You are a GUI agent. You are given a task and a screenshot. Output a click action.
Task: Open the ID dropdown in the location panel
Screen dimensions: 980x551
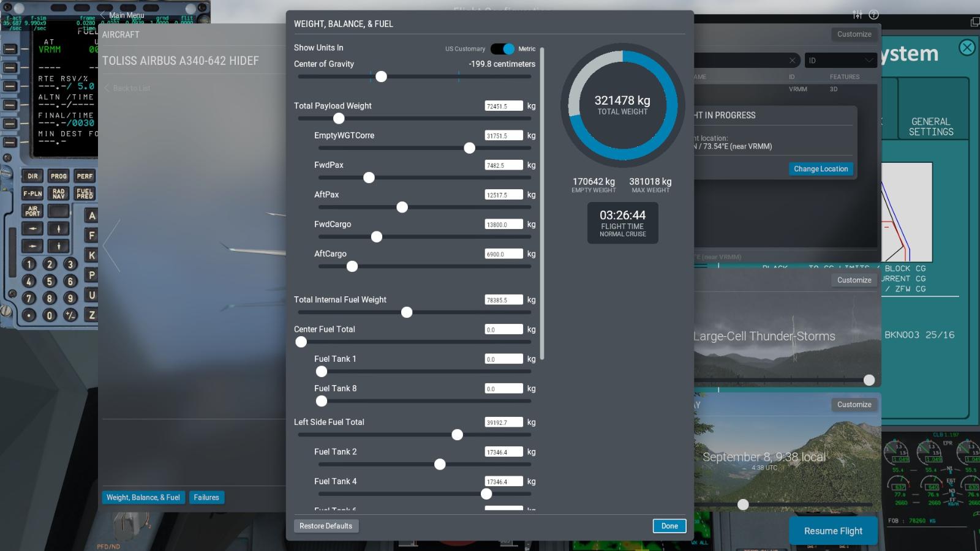click(x=840, y=60)
